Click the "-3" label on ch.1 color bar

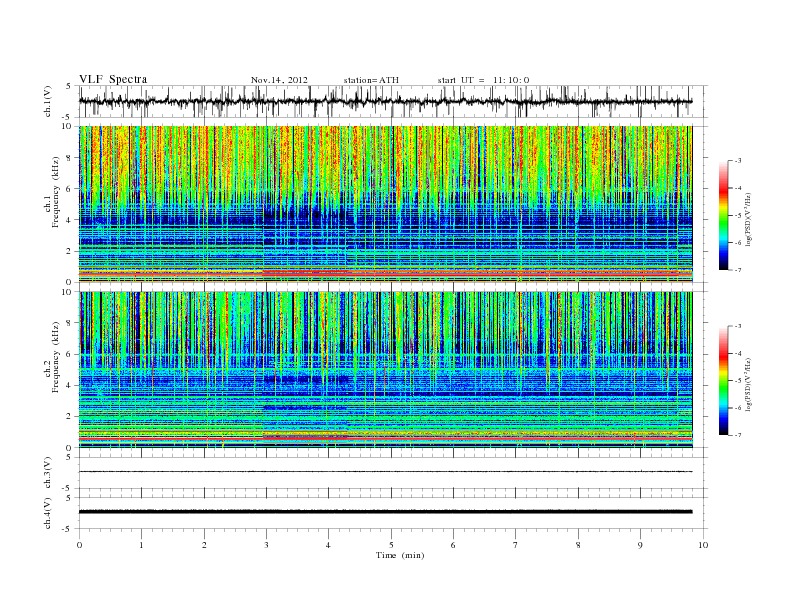(737, 161)
